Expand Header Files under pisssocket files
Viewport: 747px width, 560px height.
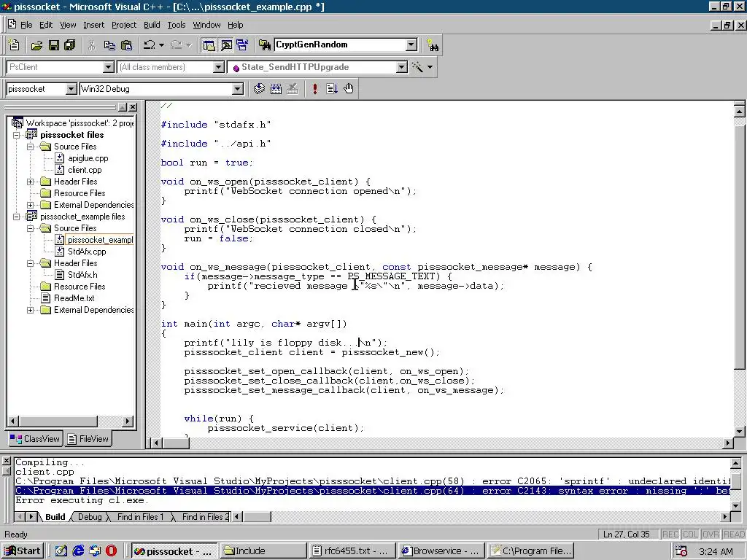(x=30, y=182)
